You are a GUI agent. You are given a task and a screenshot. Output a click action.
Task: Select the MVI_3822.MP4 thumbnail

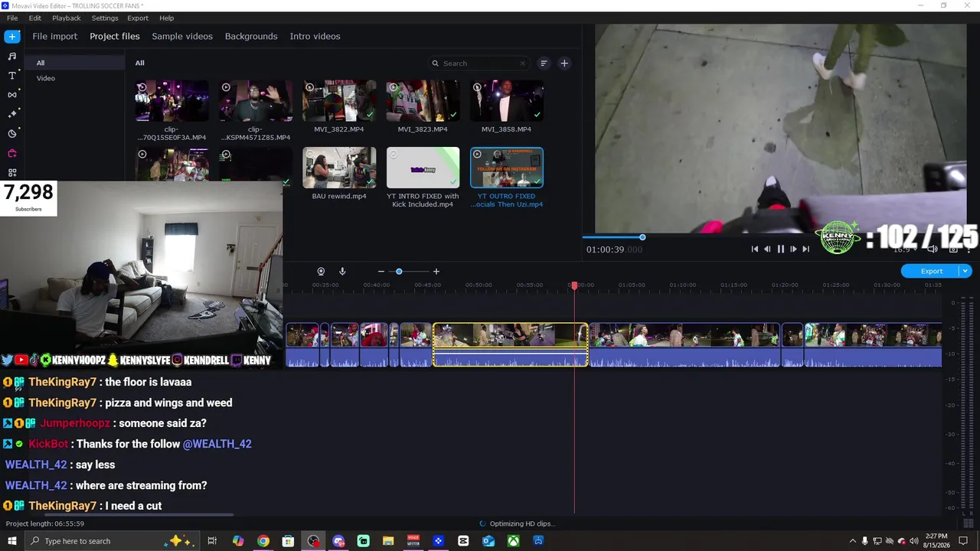pyautogui.click(x=339, y=101)
